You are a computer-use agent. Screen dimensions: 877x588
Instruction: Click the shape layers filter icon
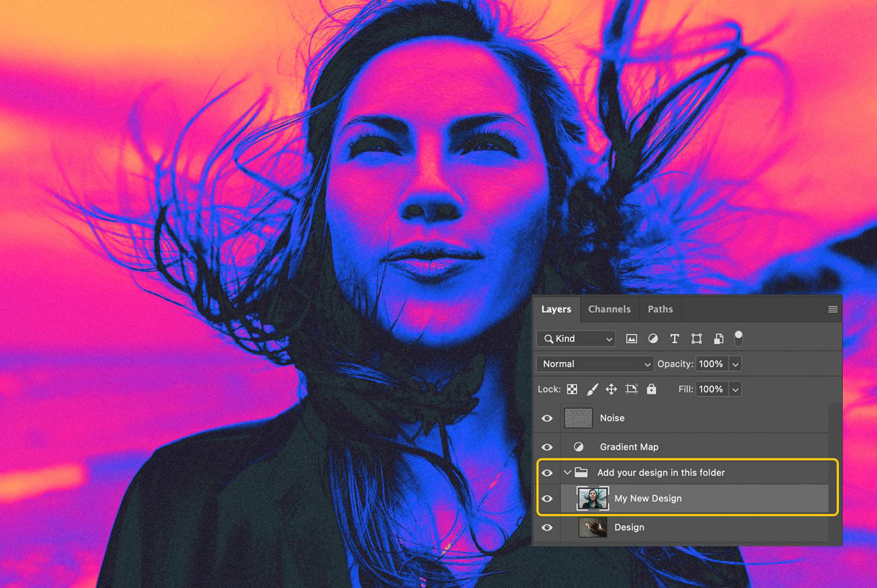(x=697, y=339)
